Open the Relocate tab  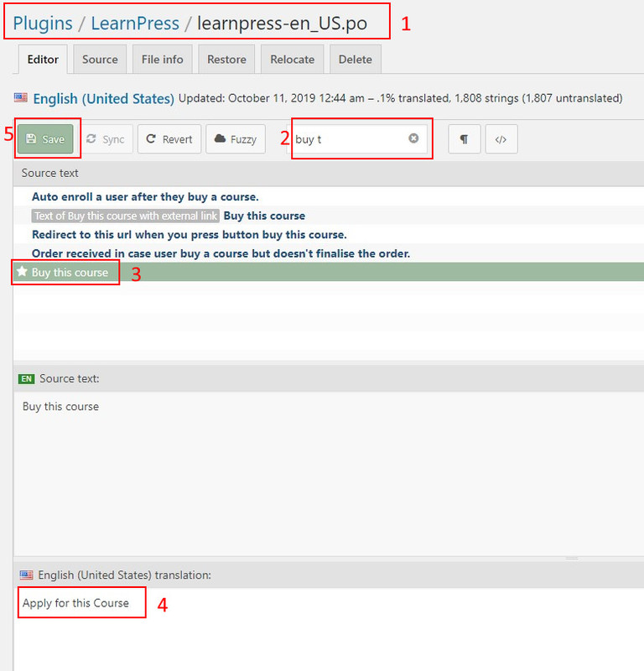tap(293, 60)
